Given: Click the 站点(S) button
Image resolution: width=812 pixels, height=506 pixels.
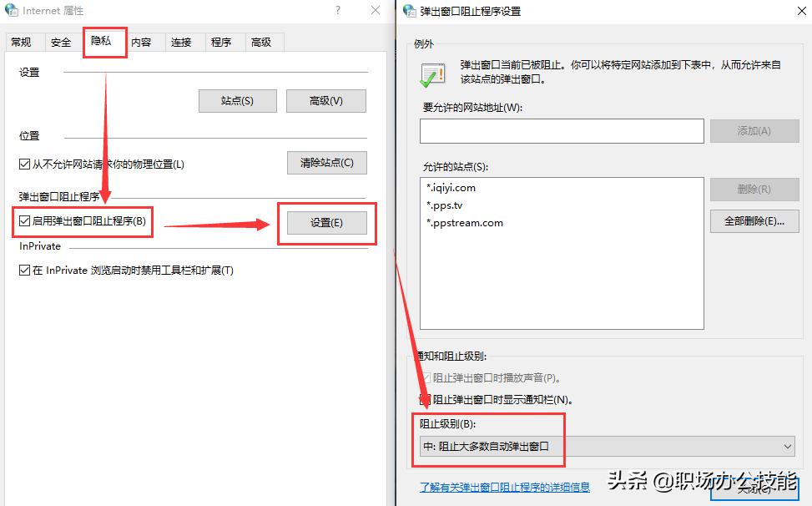Looking at the screenshot, I should (x=237, y=100).
